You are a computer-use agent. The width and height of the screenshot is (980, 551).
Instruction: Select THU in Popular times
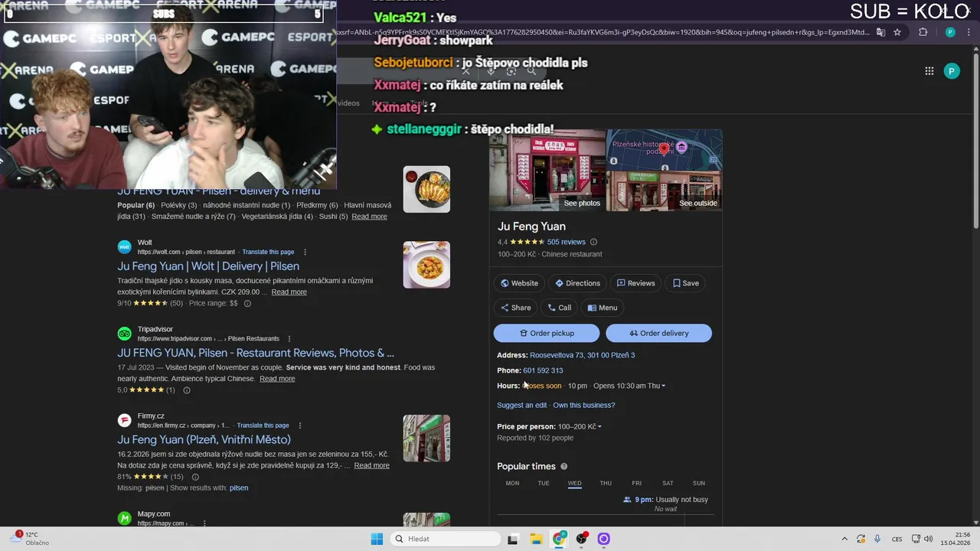click(606, 484)
